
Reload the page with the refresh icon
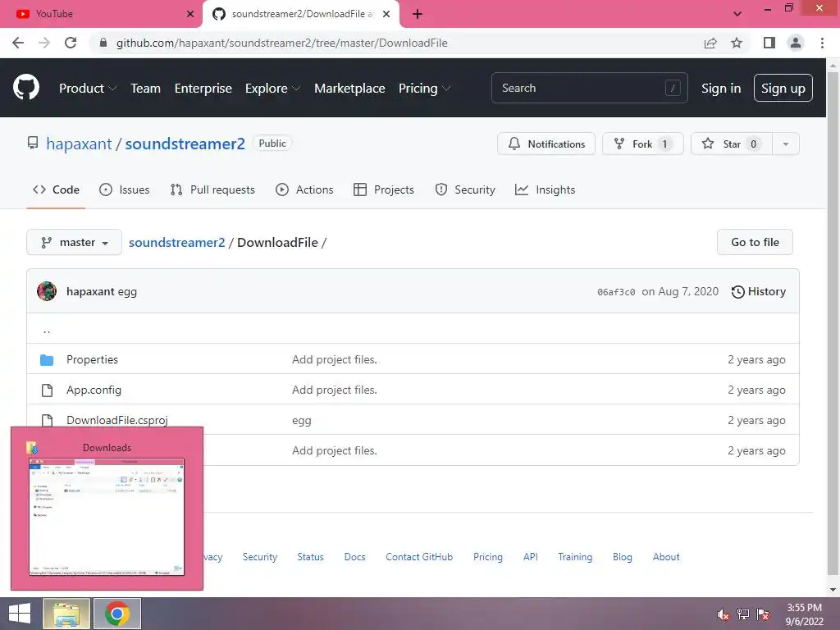[x=71, y=43]
